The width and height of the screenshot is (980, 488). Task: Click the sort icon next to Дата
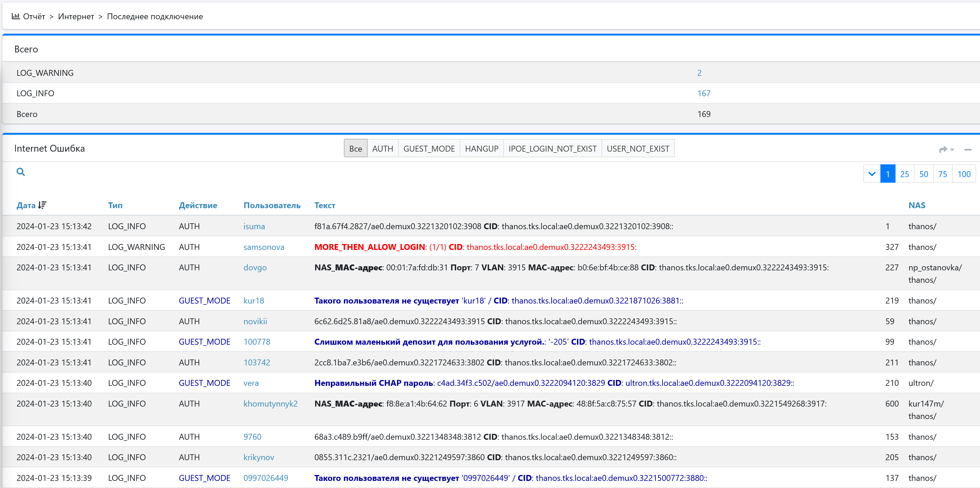pyautogui.click(x=42, y=205)
